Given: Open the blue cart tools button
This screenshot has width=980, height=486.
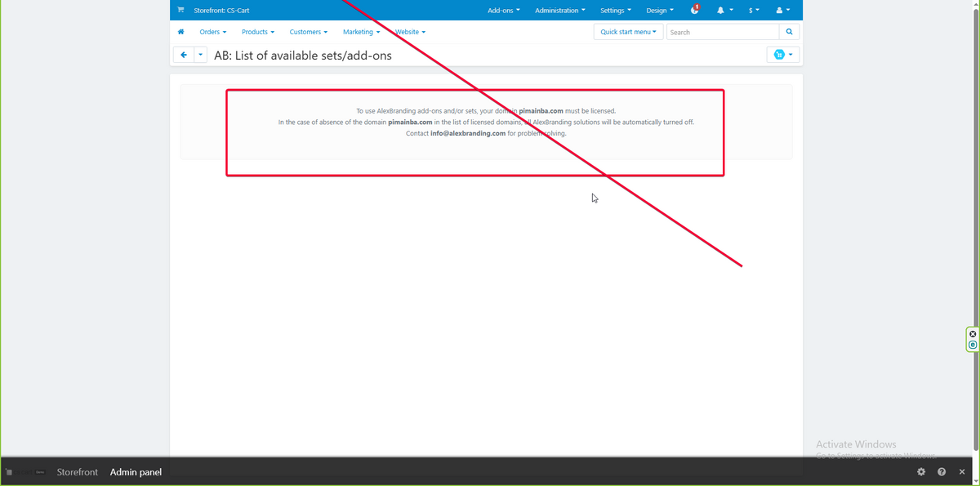Looking at the screenshot, I should click(782, 55).
